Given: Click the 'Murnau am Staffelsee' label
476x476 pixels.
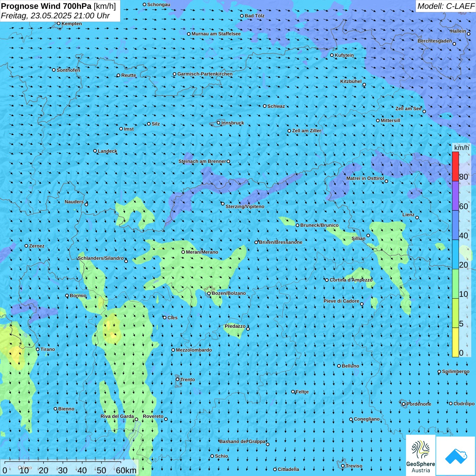Looking at the screenshot, I should [x=216, y=34].
